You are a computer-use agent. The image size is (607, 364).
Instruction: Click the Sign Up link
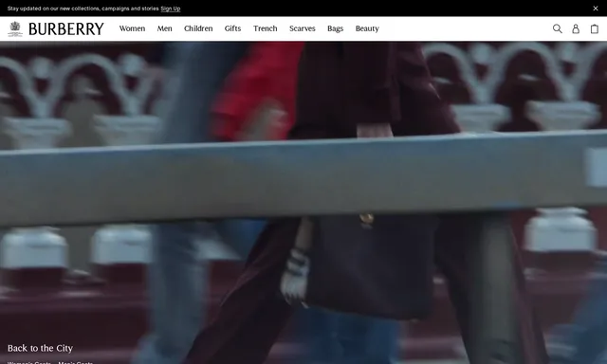click(171, 9)
